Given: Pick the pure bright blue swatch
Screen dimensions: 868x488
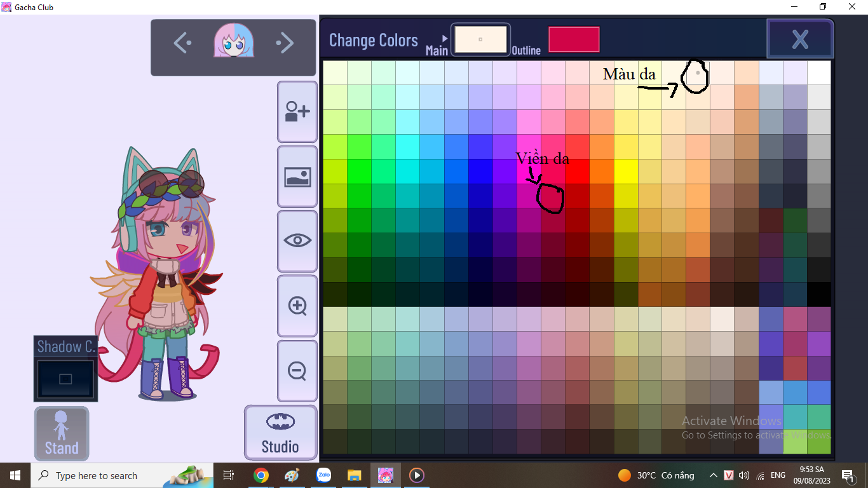Looking at the screenshot, I should (480, 171).
